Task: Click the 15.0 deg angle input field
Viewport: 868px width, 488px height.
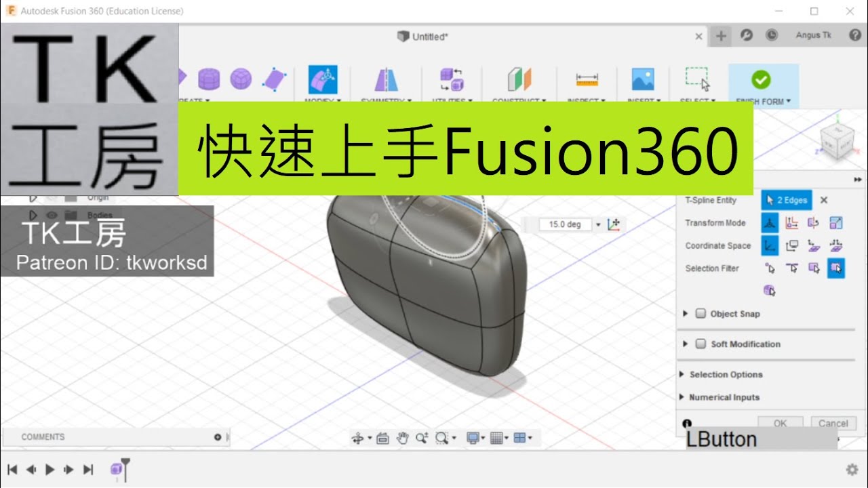Action: (x=566, y=224)
